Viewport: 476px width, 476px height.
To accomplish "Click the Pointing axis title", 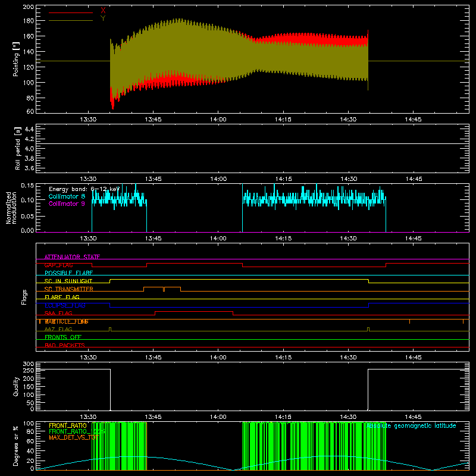I will [x=16, y=59].
